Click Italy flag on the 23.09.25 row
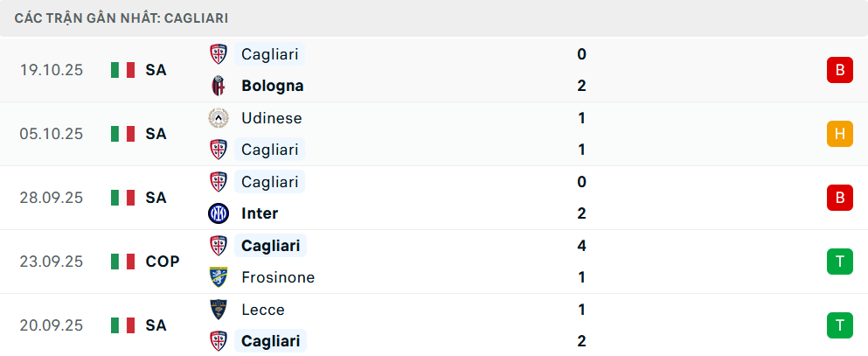The width and height of the screenshot is (868, 356). [x=122, y=262]
